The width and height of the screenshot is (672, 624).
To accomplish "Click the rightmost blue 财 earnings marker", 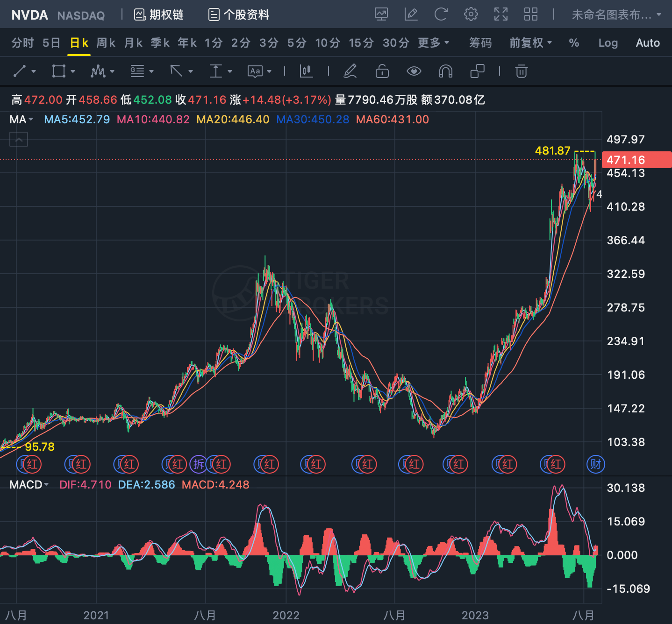I will (x=595, y=464).
